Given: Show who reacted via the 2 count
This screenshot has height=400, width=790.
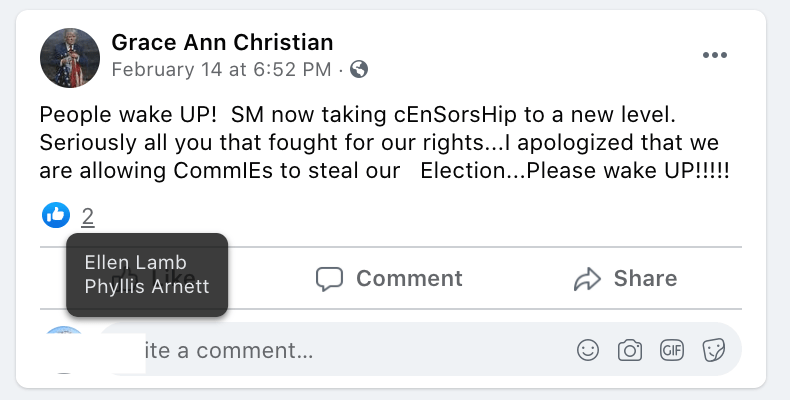Looking at the screenshot, I should pyautogui.click(x=88, y=215).
